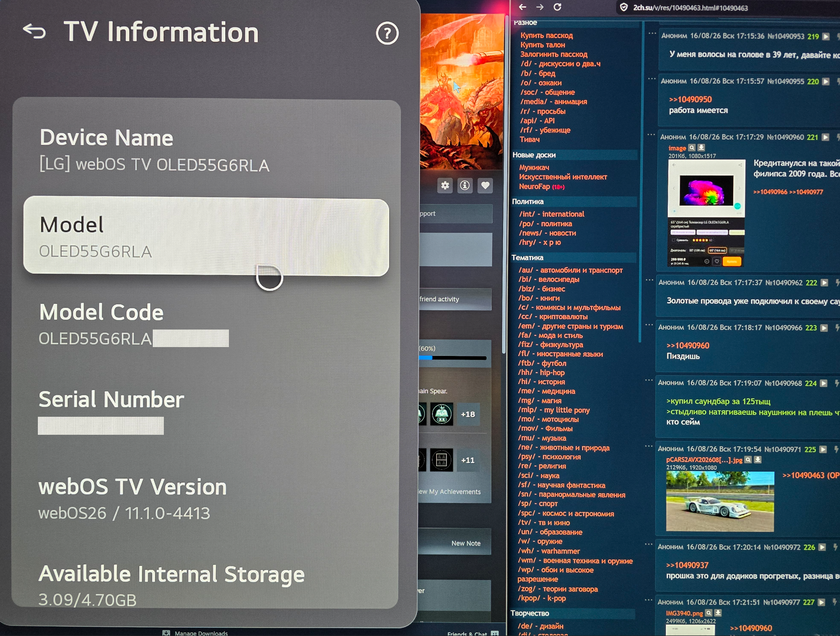Click the arrow icon on post 226
Image resolution: width=840 pixels, height=636 pixels.
tap(822, 547)
